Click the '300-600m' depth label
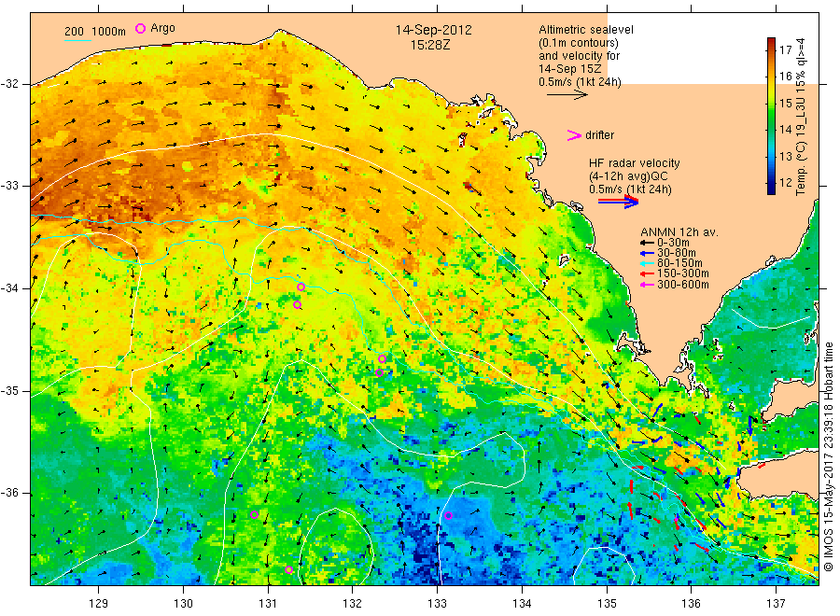The height and width of the screenshot is (616, 840). click(683, 285)
